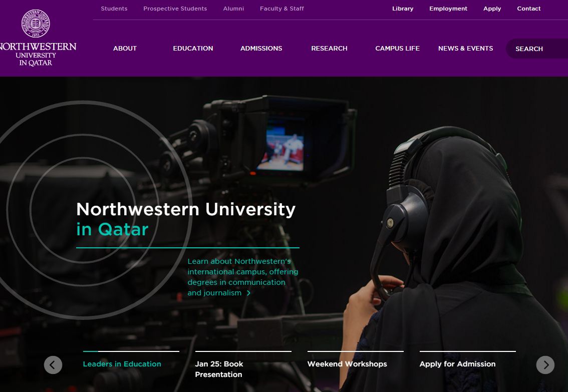The height and width of the screenshot is (392, 568).
Task: Go to the Alumni page
Action: tap(233, 9)
